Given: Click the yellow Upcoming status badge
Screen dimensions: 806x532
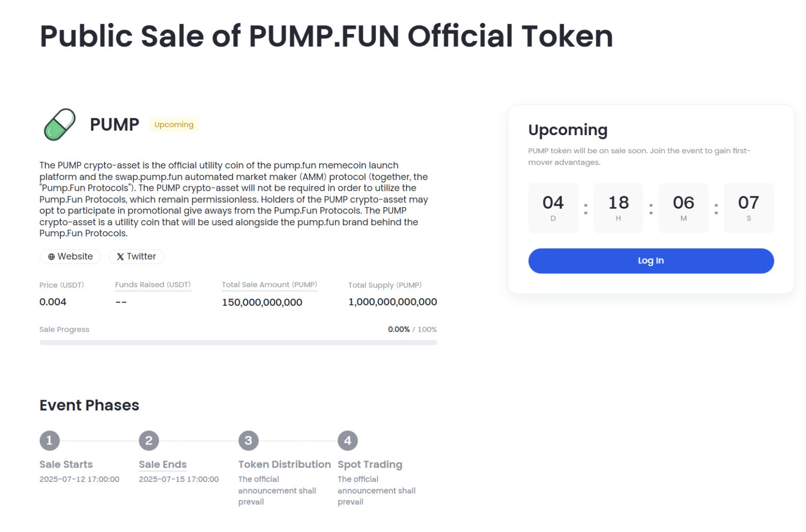Looking at the screenshot, I should point(174,124).
